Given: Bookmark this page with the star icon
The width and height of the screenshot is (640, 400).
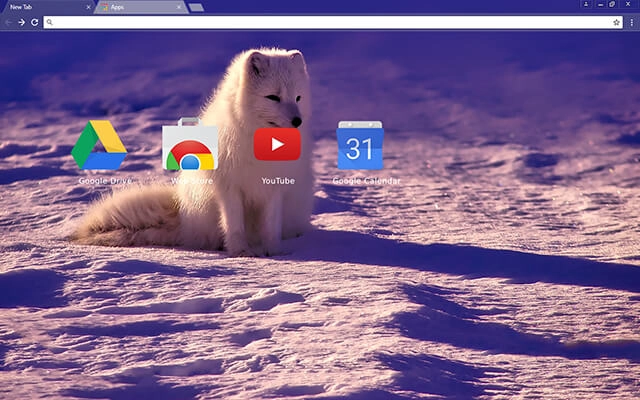Looking at the screenshot, I should (x=616, y=22).
